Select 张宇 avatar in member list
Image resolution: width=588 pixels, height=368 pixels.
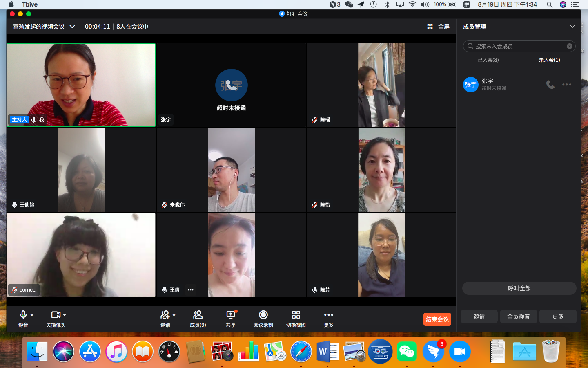click(x=471, y=85)
